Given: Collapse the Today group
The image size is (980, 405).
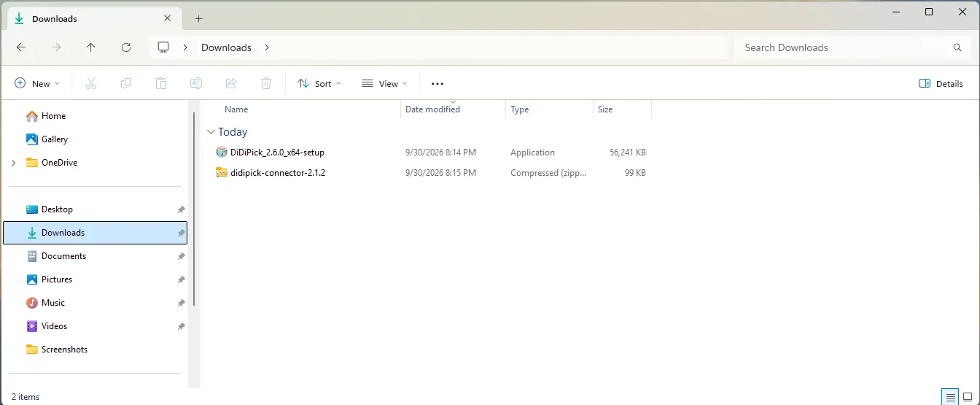Looking at the screenshot, I should coord(211,132).
